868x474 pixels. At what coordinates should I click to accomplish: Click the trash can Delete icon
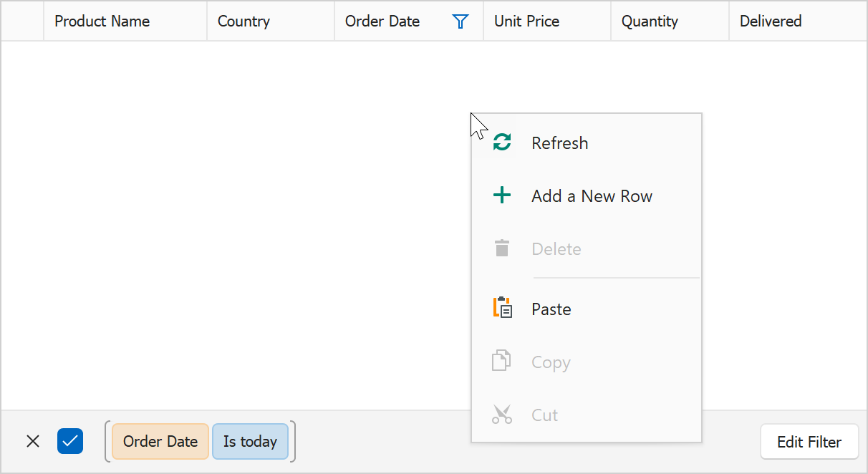point(502,248)
